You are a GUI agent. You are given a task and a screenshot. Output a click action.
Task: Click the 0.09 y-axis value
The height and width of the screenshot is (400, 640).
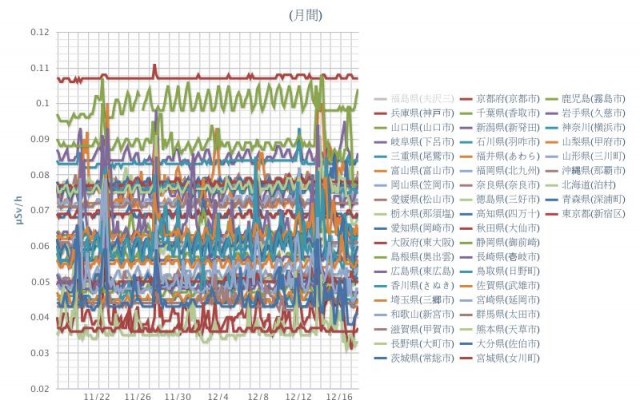coord(40,139)
